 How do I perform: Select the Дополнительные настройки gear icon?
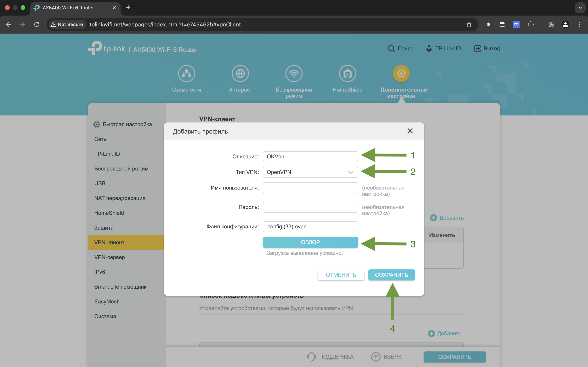coord(401,73)
